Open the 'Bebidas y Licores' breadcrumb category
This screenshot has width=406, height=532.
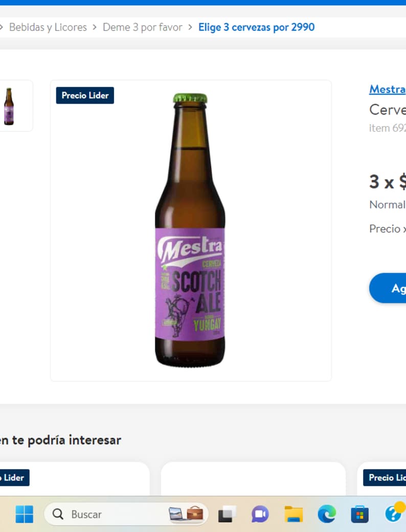tap(48, 27)
